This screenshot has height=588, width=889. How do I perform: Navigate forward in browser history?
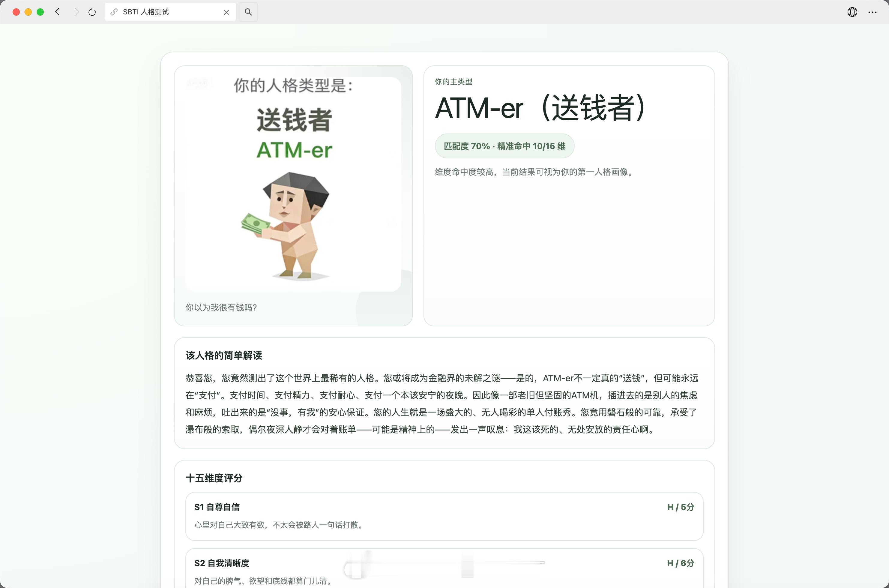77,12
